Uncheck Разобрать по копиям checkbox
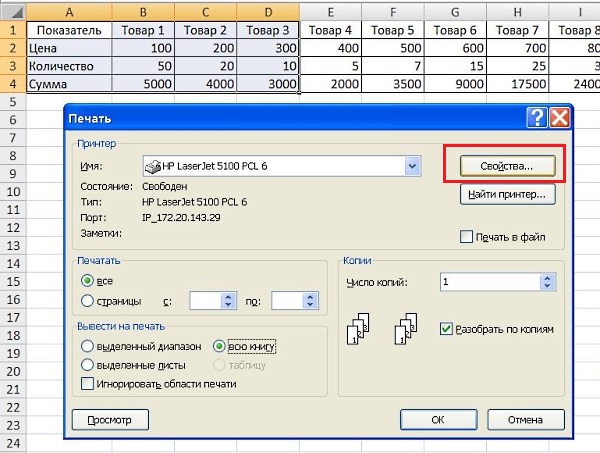The width and height of the screenshot is (600, 453). point(447,328)
